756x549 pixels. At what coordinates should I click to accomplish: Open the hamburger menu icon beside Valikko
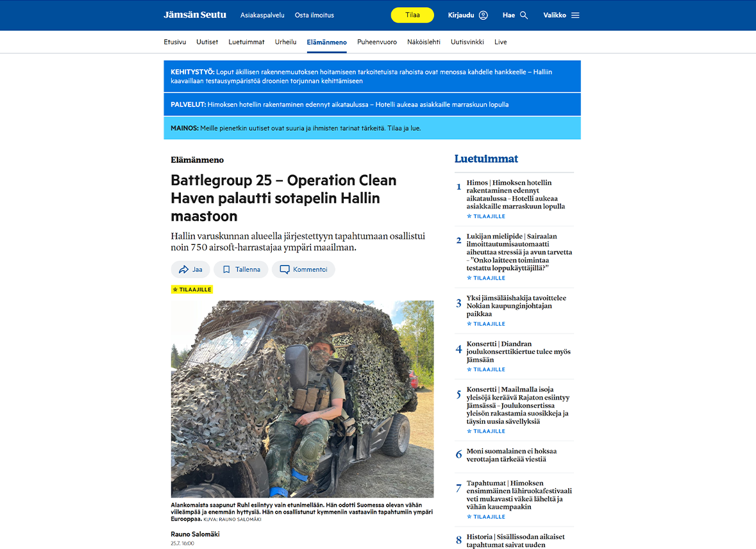point(575,14)
